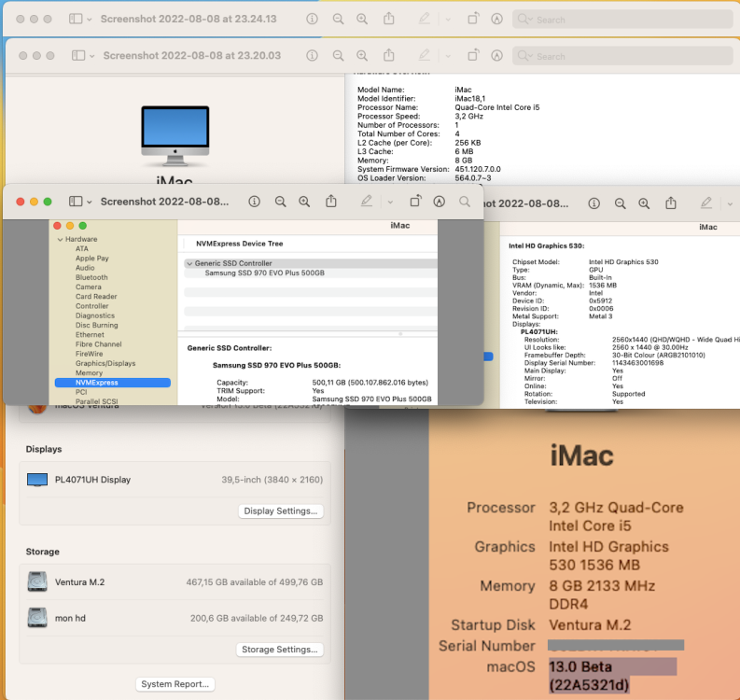Click the annotate circle icon in front window

pyautogui.click(x=439, y=202)
